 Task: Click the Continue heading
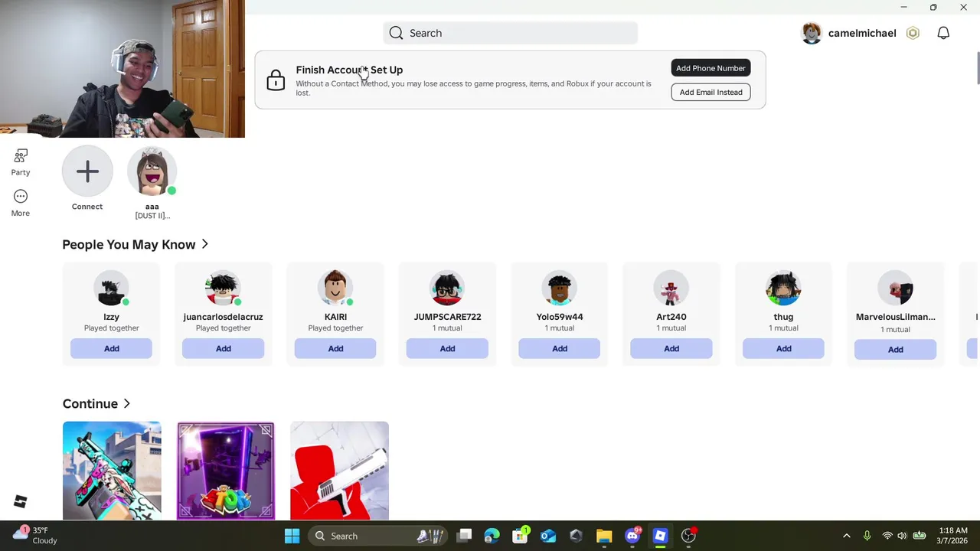[x=90, y=403]
